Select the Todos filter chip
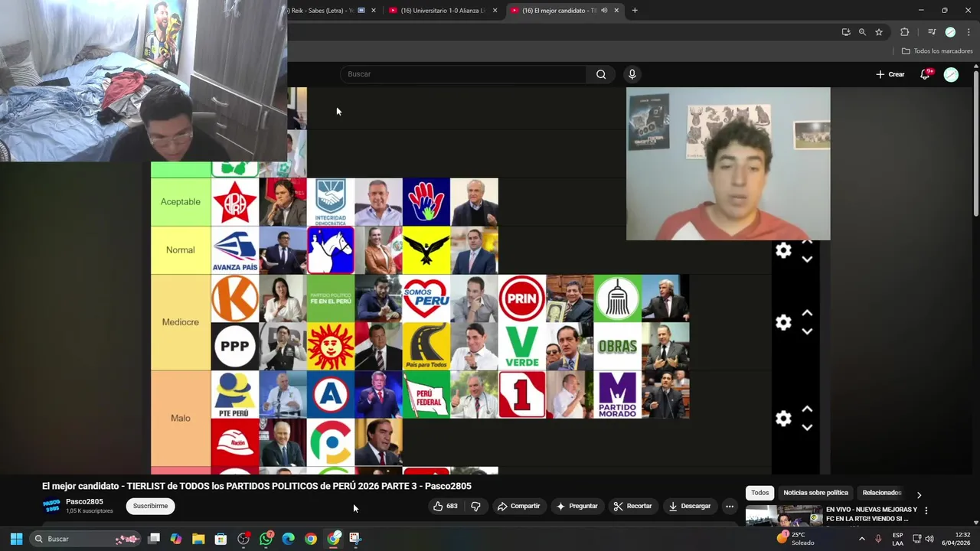This screenshot has width=980, height=551. click(759, 493)
